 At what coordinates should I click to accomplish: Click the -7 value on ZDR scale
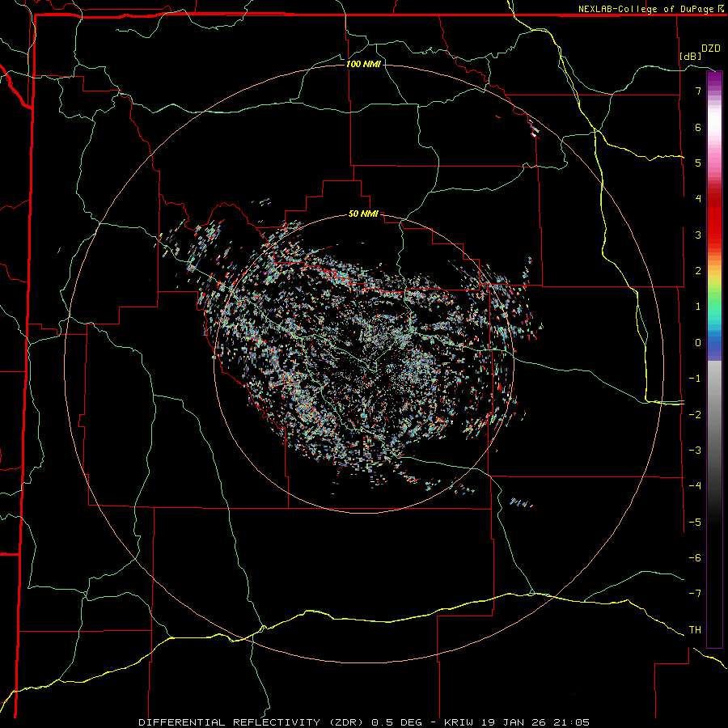tap(695, 594)
